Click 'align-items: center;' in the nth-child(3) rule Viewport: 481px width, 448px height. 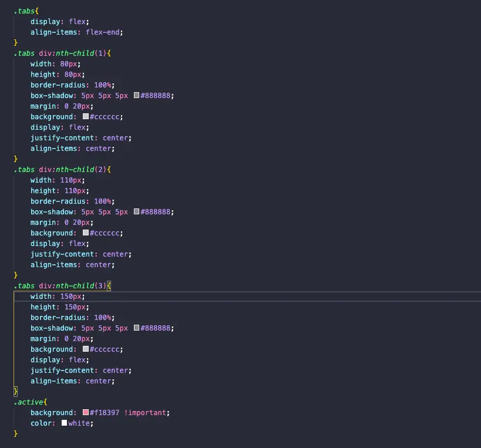pos(72,381)
